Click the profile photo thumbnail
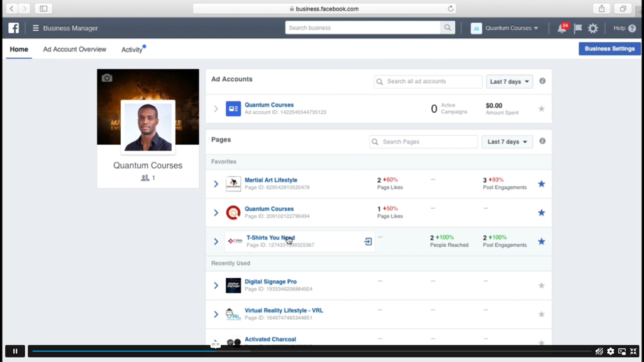Image resolution: width=644 pixels, height=362 pixels. [x=148, y=127]
